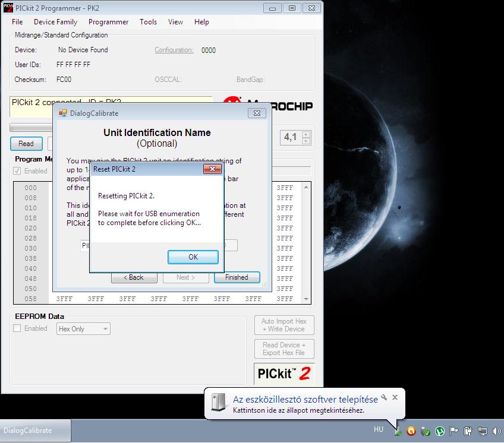Click the No Device Found text
The width and height of the screenshot is (504, 443).
[x=83, y=50]
